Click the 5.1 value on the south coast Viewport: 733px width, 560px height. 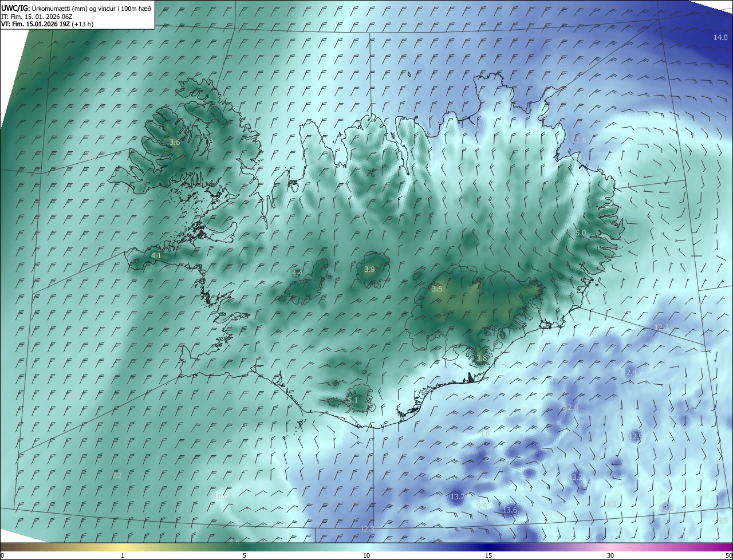point(352,400)
